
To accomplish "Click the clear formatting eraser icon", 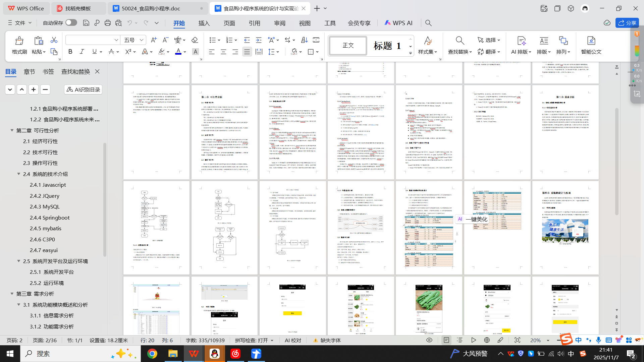I will click(x=195, y=40).
